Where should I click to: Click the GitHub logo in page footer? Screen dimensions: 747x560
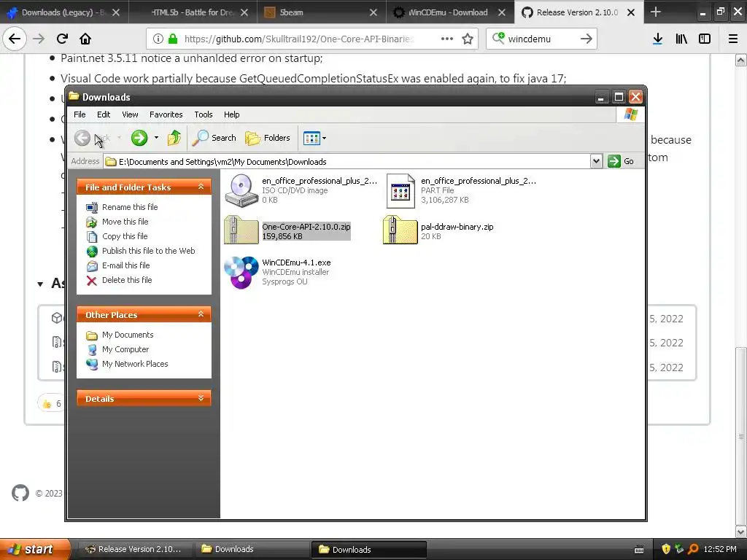tap(20, 493)
